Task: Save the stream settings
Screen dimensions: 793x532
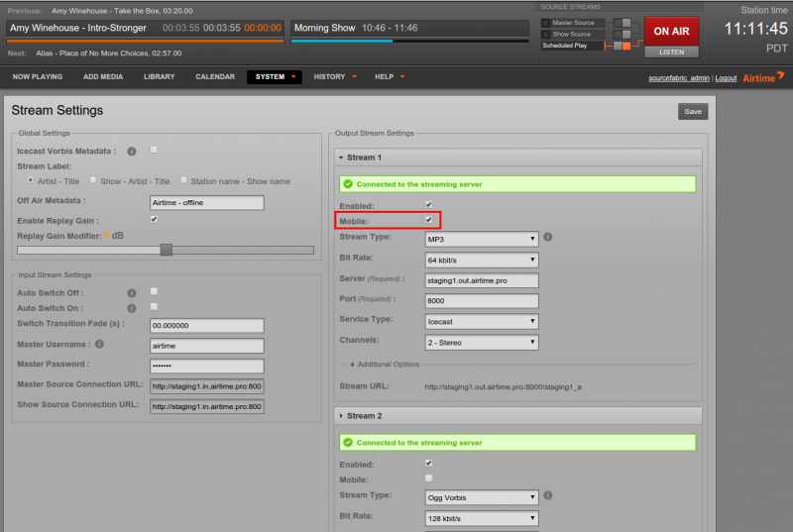Action: pos(693,112)
